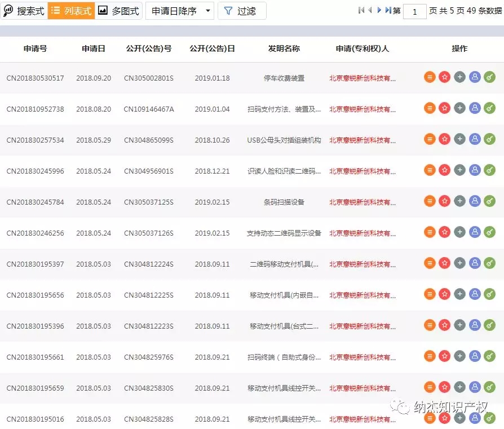Click the gray plus icon for 停车收费装置
Screen dimensions: 504x429
(x=459, y=77)
